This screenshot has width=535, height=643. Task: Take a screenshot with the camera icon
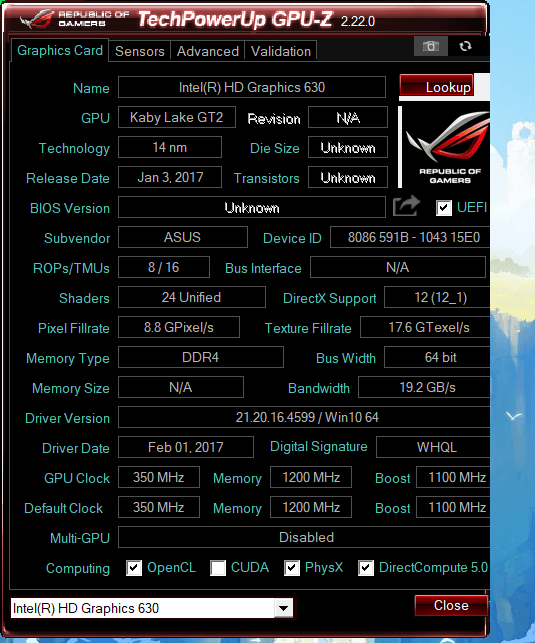click(x=430, y=46)
